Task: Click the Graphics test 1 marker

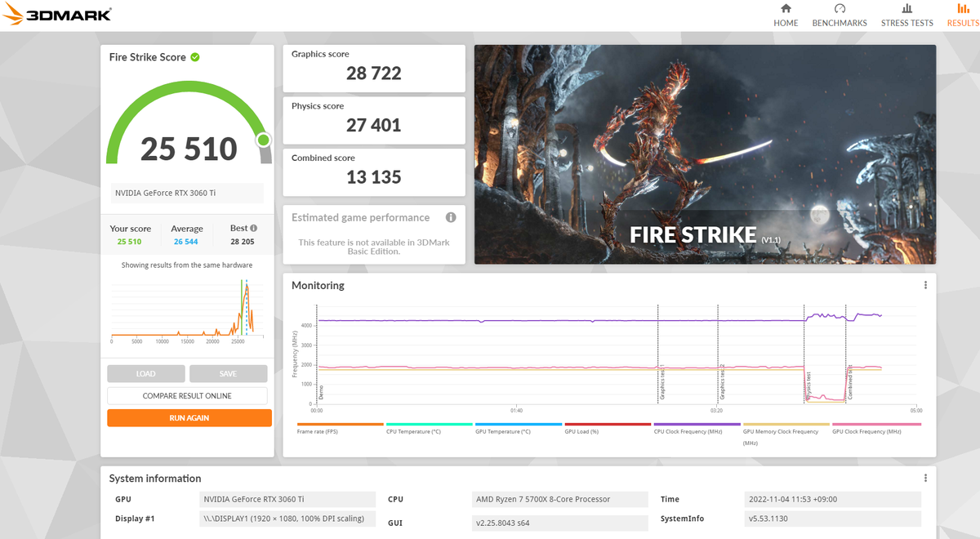Action: (661, 382)
